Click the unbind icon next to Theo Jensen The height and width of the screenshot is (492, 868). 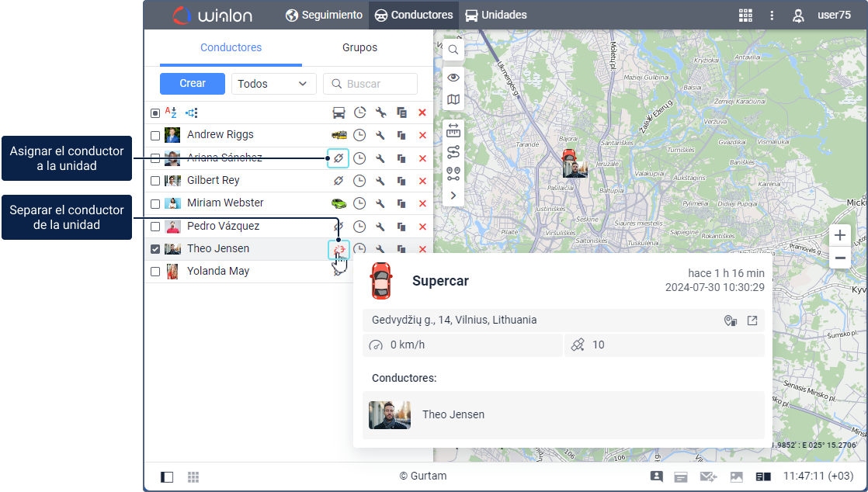click(339, 249)
